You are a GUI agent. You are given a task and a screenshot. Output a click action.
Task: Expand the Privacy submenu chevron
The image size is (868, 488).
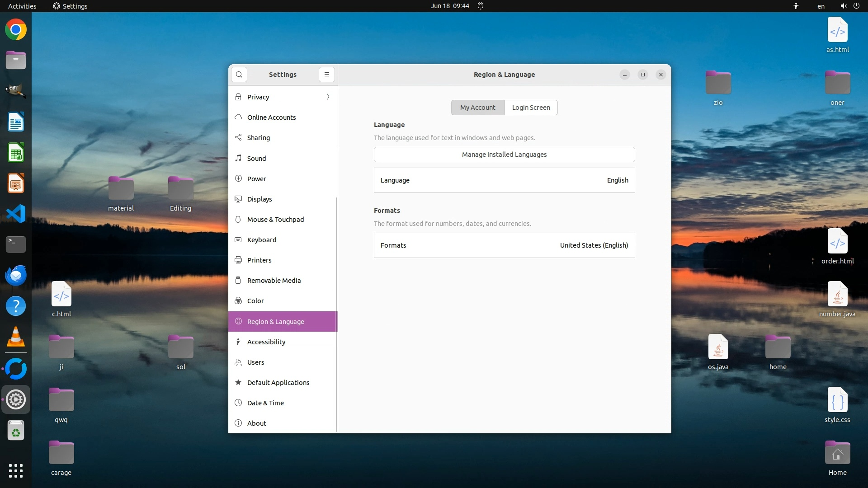(328, 97)
